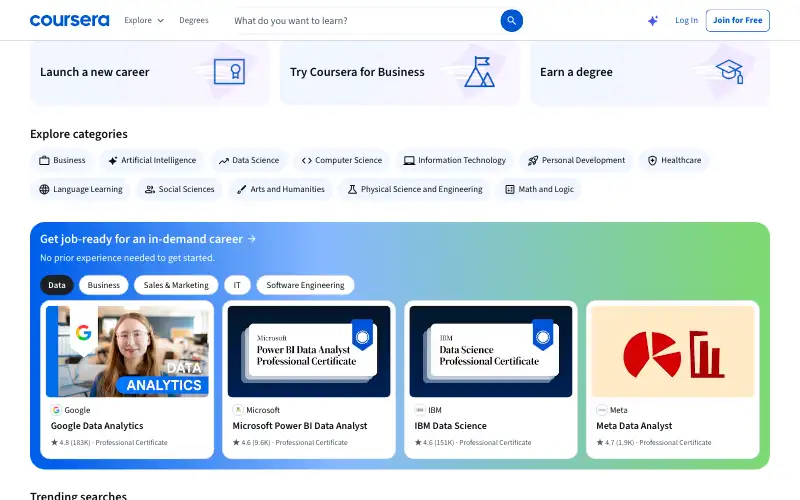Click the Join for Free button
800x500 pixels.
(738, 20)
